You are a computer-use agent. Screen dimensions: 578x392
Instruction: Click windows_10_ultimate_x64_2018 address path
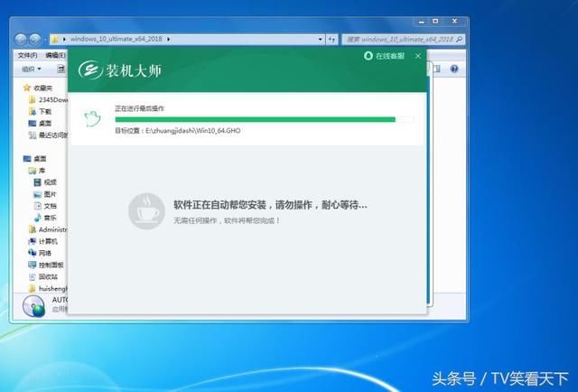117,39
